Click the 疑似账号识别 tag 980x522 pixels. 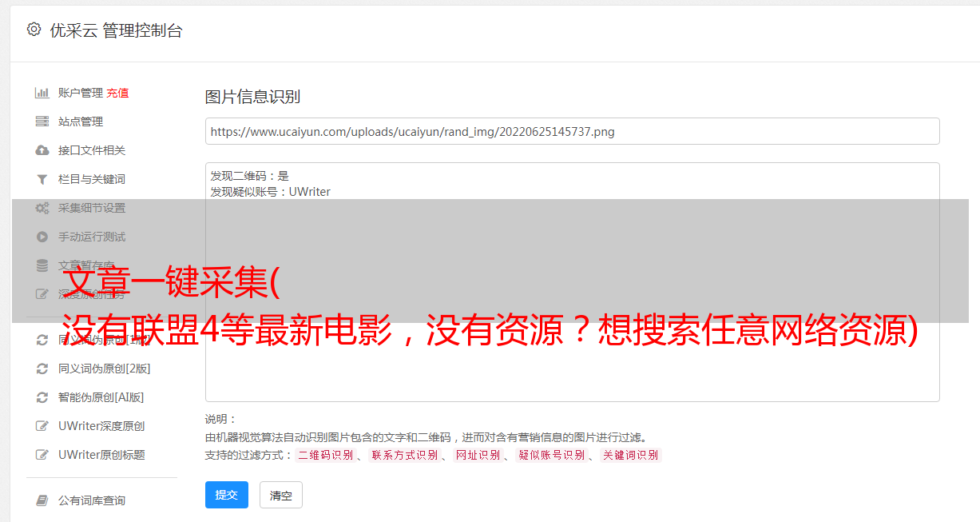pyautogui.click(x=551, y=455)
